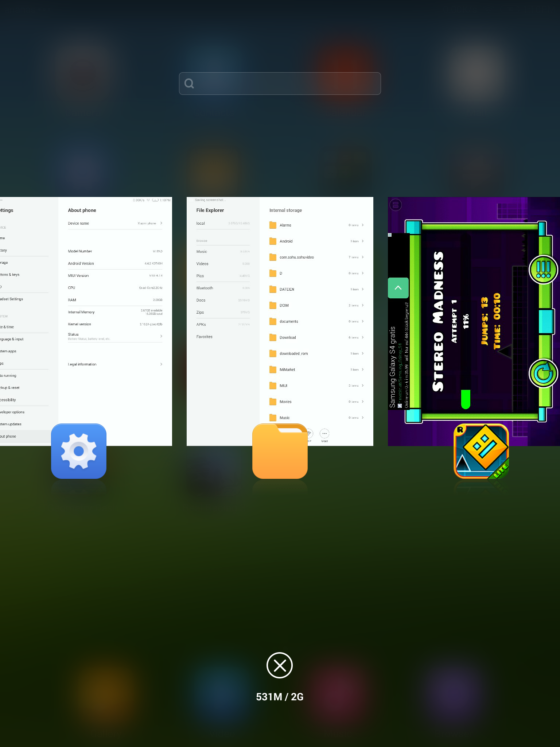Click the downloaded_rom folder icon
The image size is (560, 747).
273,353
